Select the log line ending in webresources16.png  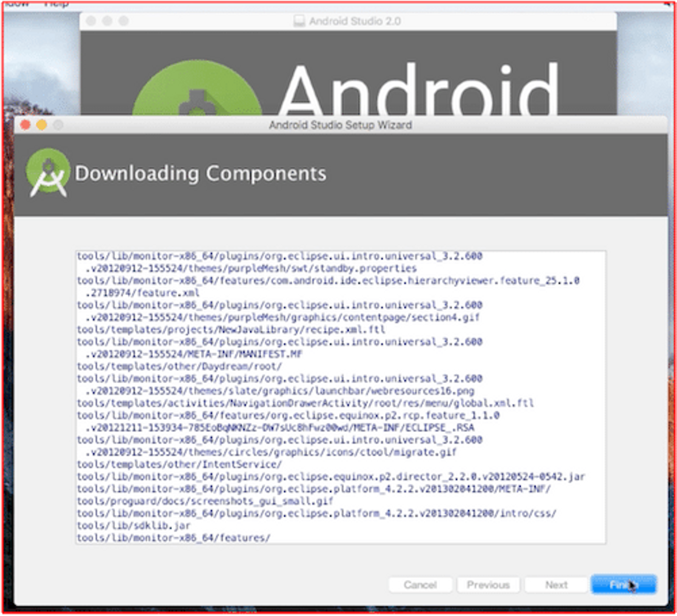coord(280,391)
